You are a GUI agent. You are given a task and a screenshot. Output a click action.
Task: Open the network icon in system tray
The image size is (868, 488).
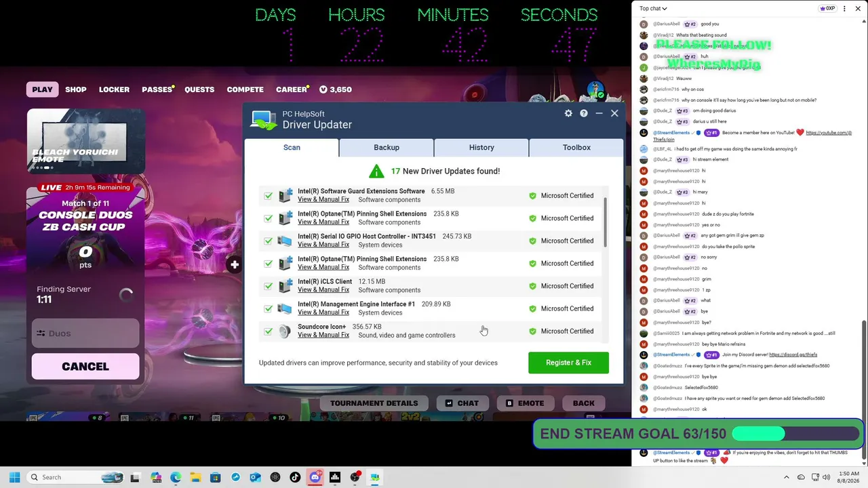tap(815, 477)
